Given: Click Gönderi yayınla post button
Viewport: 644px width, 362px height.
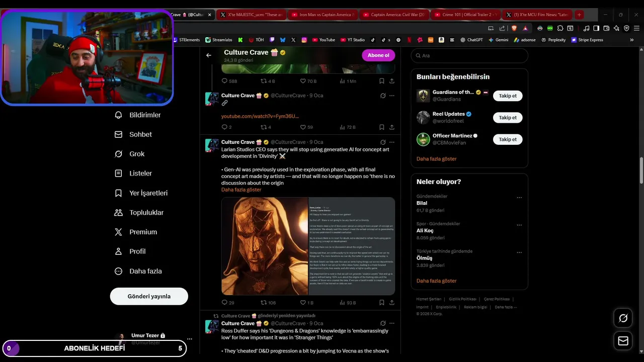Looking at the screenshot, I should pyautogui.click(x=149, y=296).
